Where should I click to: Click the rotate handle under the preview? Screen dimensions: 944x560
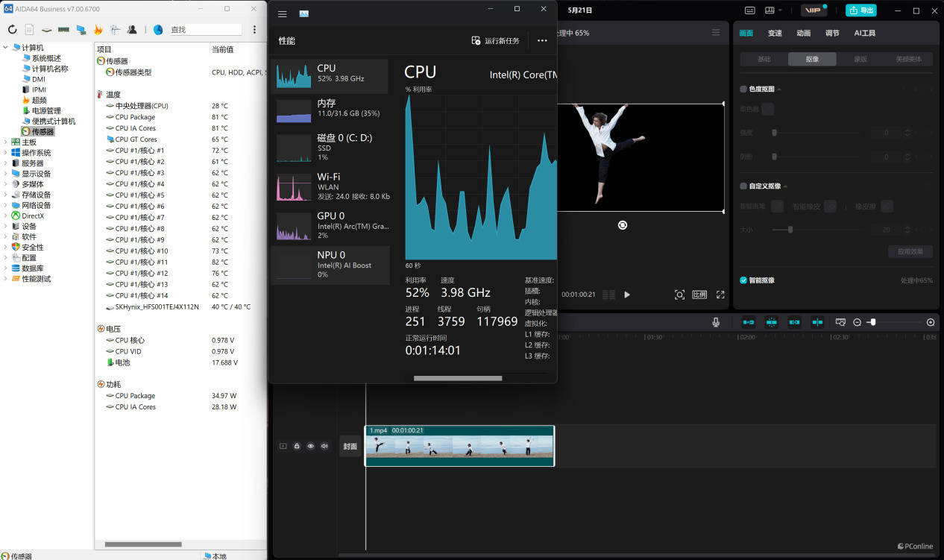tap(623, 225)
